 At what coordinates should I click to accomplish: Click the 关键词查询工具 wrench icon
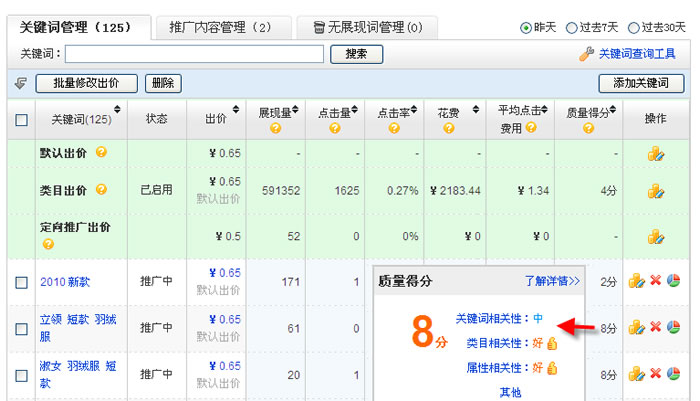click(x=587, y=53)
